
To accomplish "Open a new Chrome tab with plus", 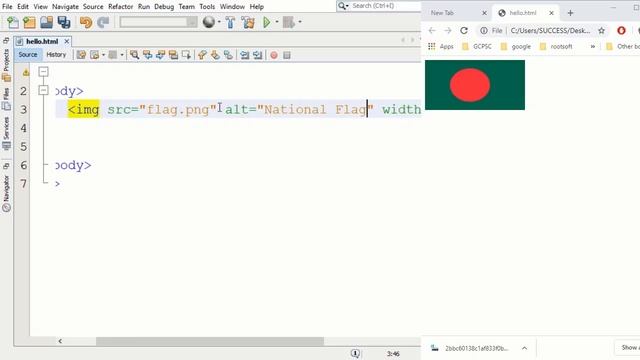I will point(570,13).
